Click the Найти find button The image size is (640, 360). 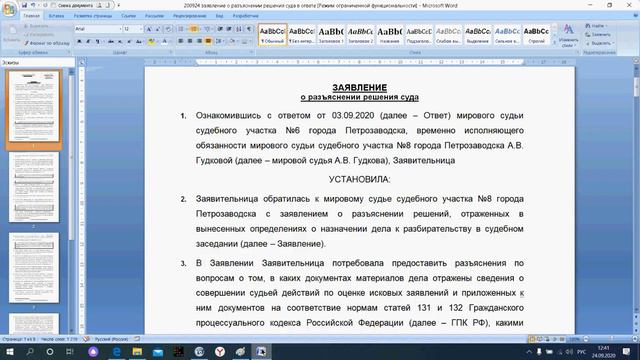tap(595, 26)
